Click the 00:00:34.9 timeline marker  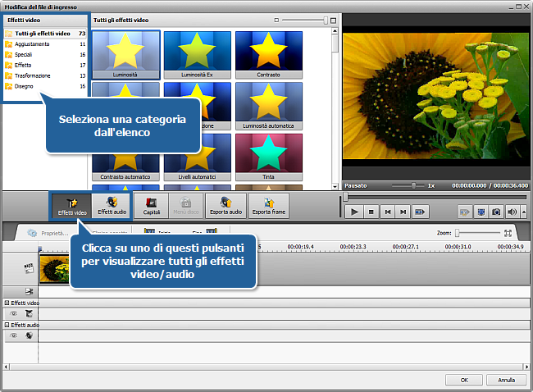[510, 247]
